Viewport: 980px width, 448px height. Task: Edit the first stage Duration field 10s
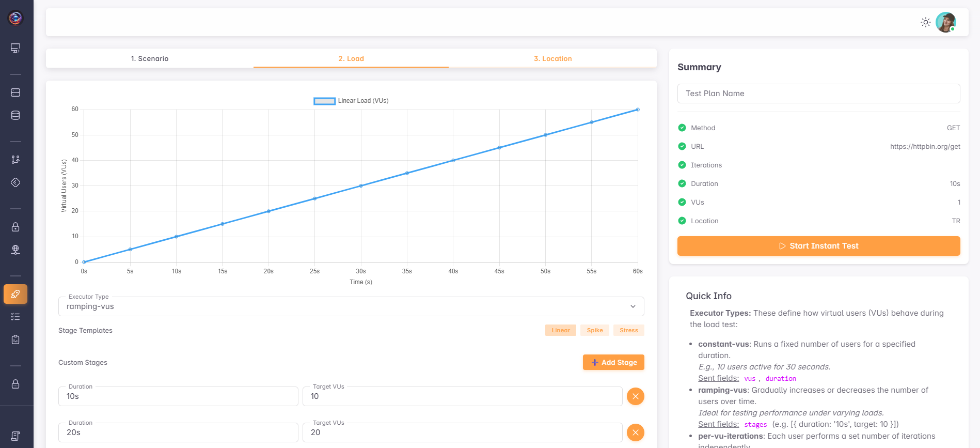tap(178, 396)
